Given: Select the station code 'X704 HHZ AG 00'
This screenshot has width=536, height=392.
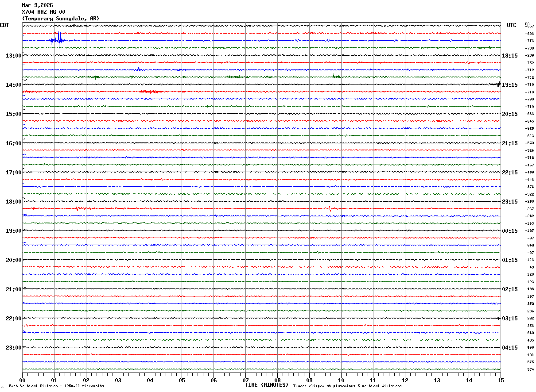Looking at the screenshot, I should click(43, 12).
